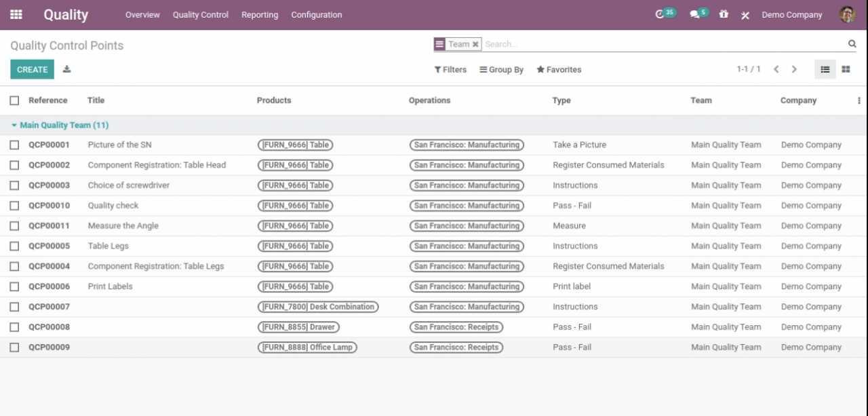This screenshot has width=868, height=416.
Task: Open the developer tools wrench icon
Action: (x=745, y=14)
